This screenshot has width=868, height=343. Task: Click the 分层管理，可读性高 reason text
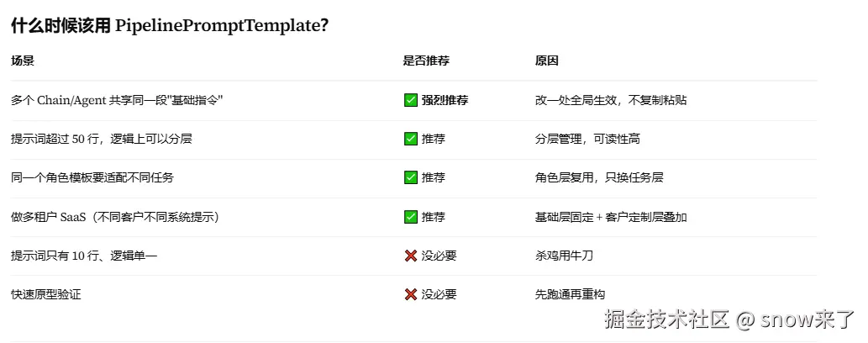tap(587, 139)
